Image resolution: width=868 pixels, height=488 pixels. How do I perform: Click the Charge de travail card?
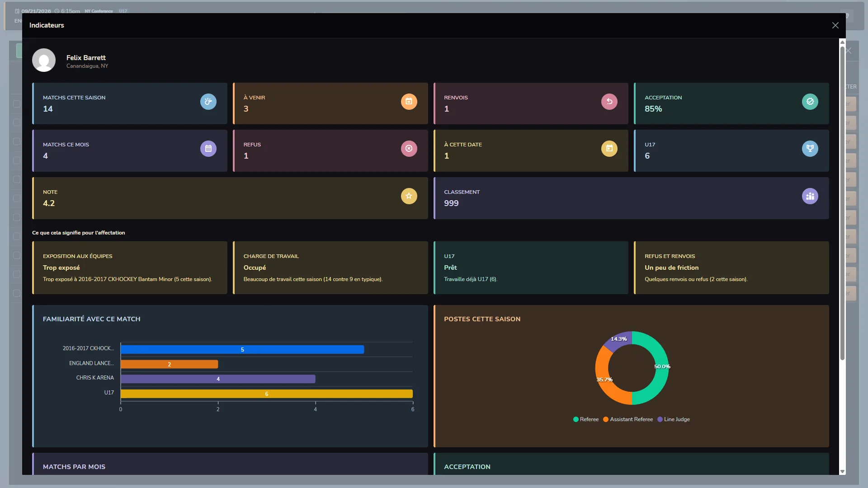tap(330, 267)
